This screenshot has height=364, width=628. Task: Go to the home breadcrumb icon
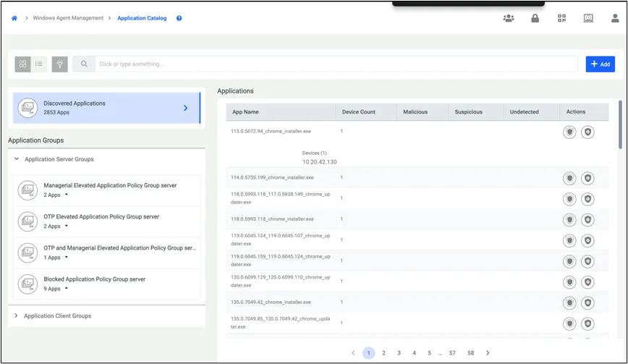(14, 18)
